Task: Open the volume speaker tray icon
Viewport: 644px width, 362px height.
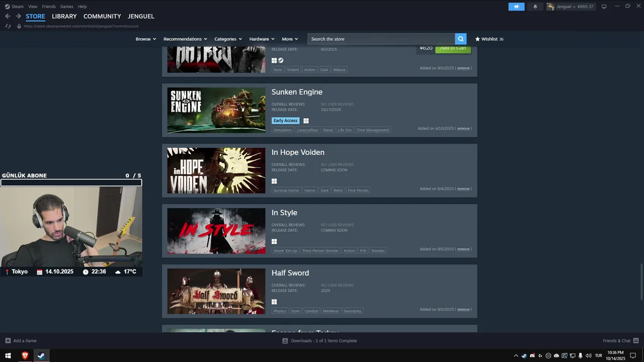Action: [x=589, y=355]
